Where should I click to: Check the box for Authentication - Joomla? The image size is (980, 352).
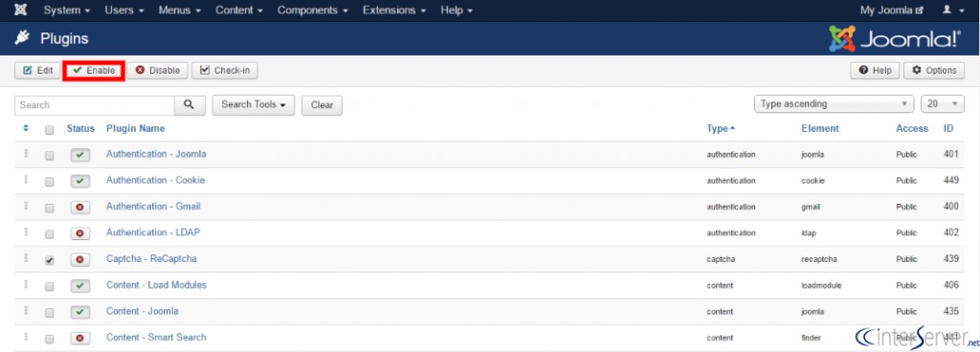[x=50, y=155]
